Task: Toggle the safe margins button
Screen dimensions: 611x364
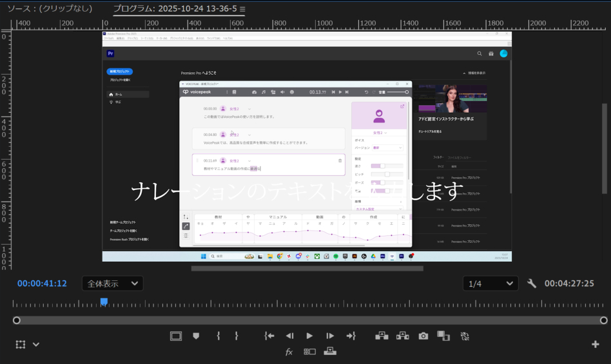Action: click(x=176, y=336)
